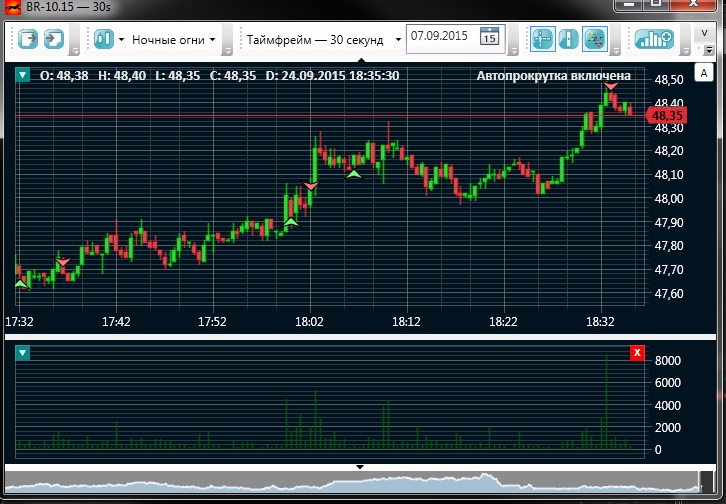
Task: Click the black triangle above the history navigator
Action: click(x=360, y=467)
